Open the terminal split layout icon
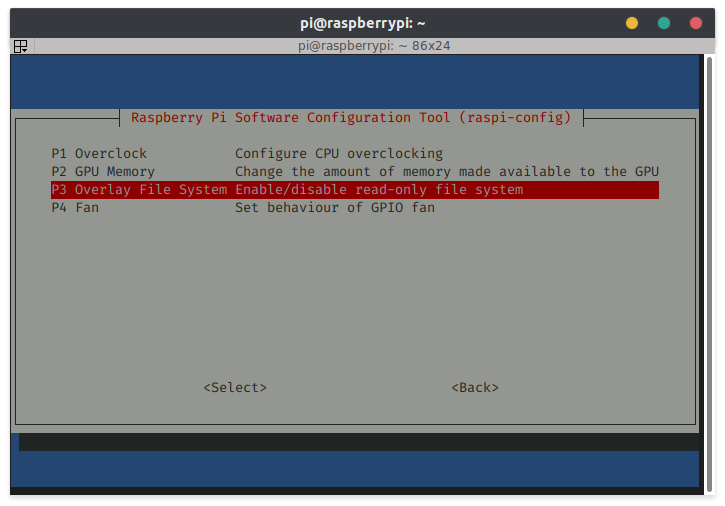Viewport: 725px width, 506px height. (x=20, y=46)
